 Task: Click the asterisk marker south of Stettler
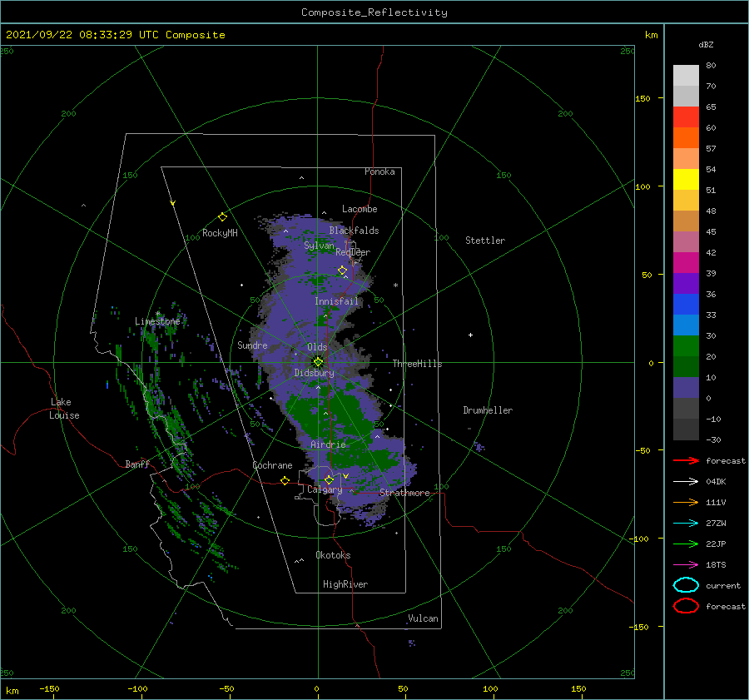coord(395,285)
